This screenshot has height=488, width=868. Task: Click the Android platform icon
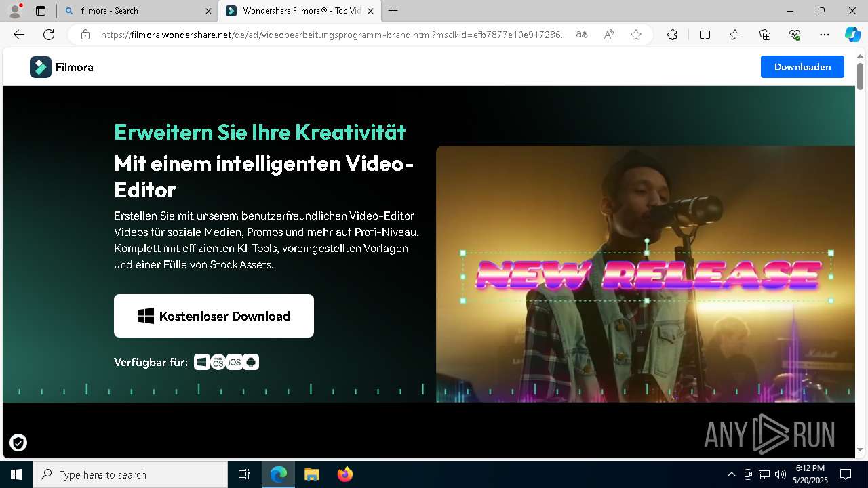click(251, 362)
